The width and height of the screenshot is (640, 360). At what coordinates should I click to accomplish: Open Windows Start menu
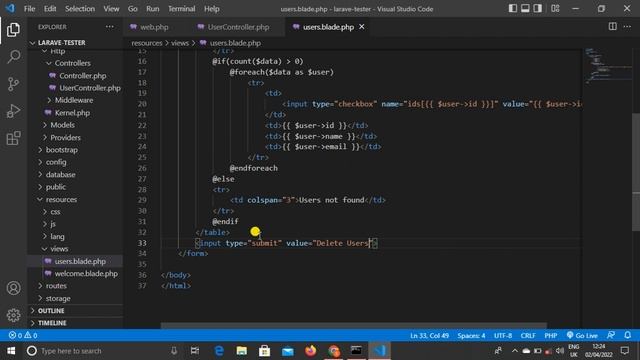click(11, 351)
